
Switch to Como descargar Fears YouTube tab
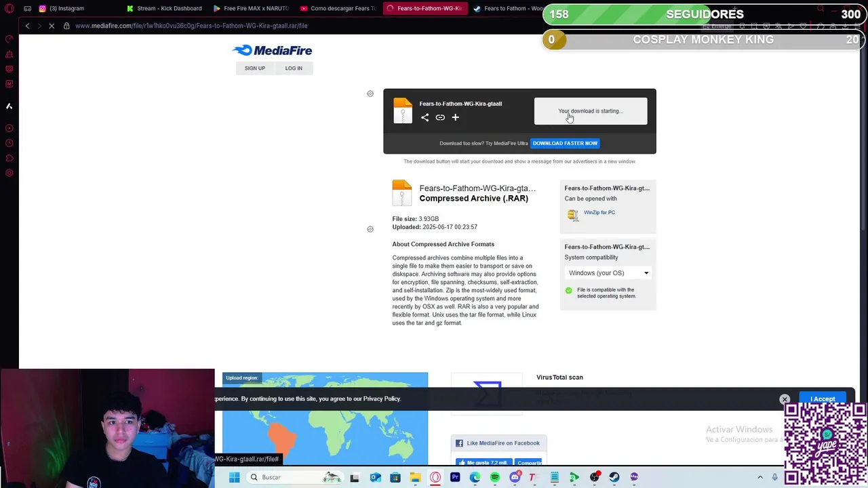338,8
